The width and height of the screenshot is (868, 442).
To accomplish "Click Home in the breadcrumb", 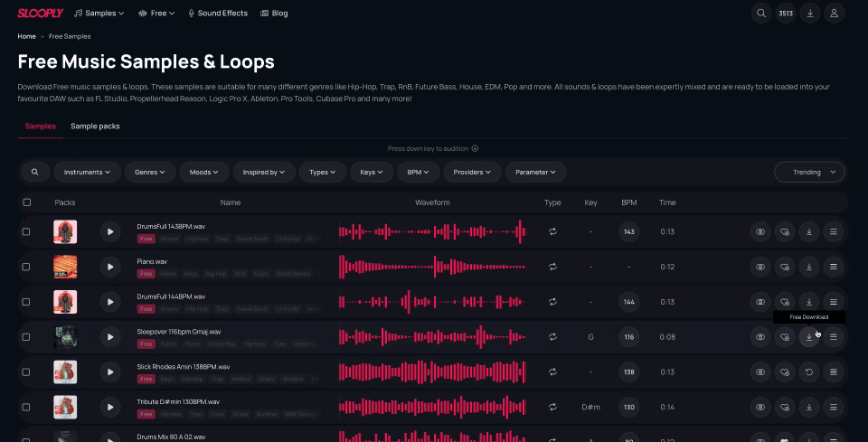I will pos(26,36).
